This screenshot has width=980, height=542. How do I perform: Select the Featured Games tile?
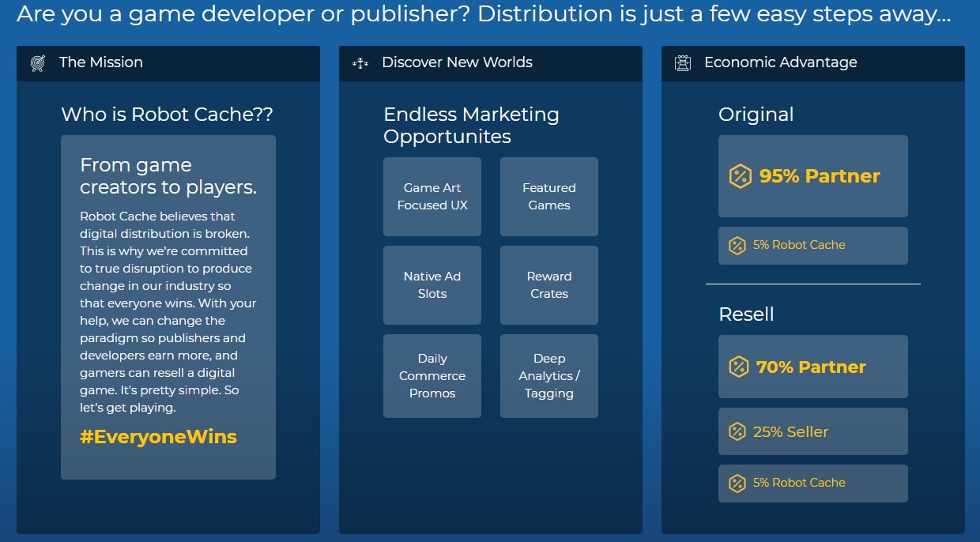point(549,197)
